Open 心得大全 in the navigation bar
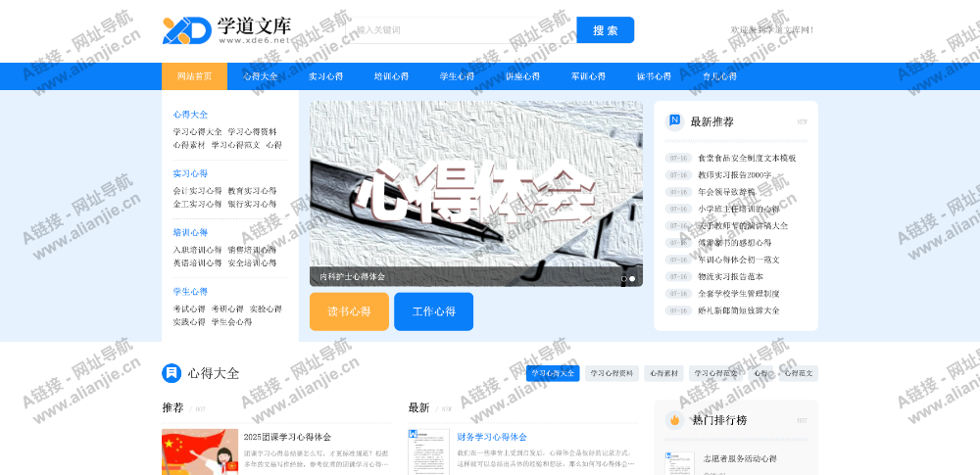The height and width of the screenshot is (475, 980). pos(260,76)
